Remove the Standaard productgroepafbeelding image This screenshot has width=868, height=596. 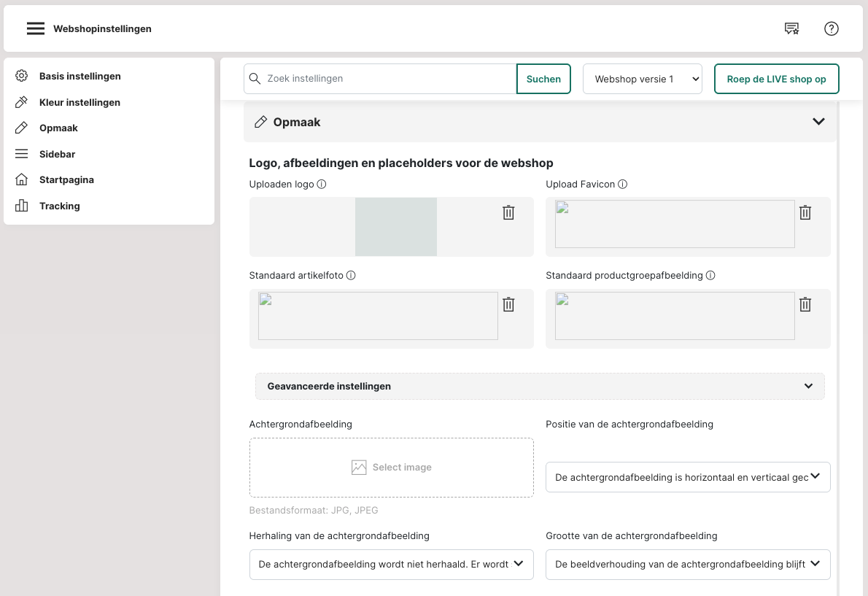click(x=805, y=304)
